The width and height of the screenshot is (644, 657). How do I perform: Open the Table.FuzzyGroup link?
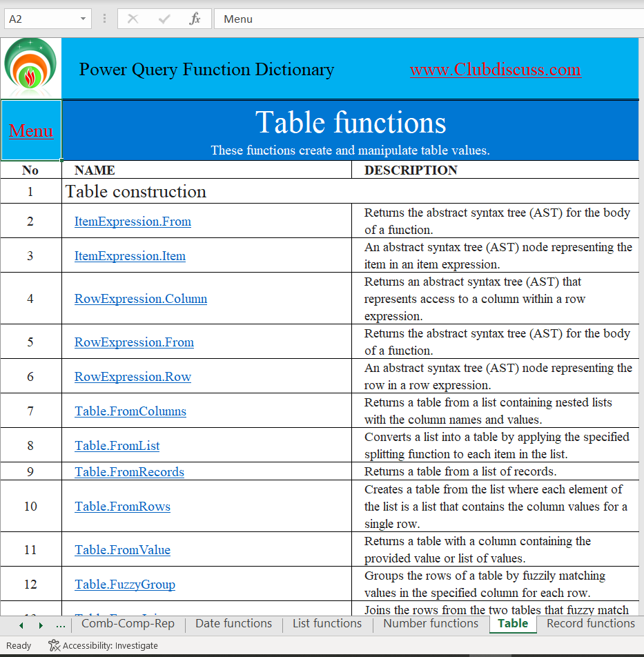125,584
